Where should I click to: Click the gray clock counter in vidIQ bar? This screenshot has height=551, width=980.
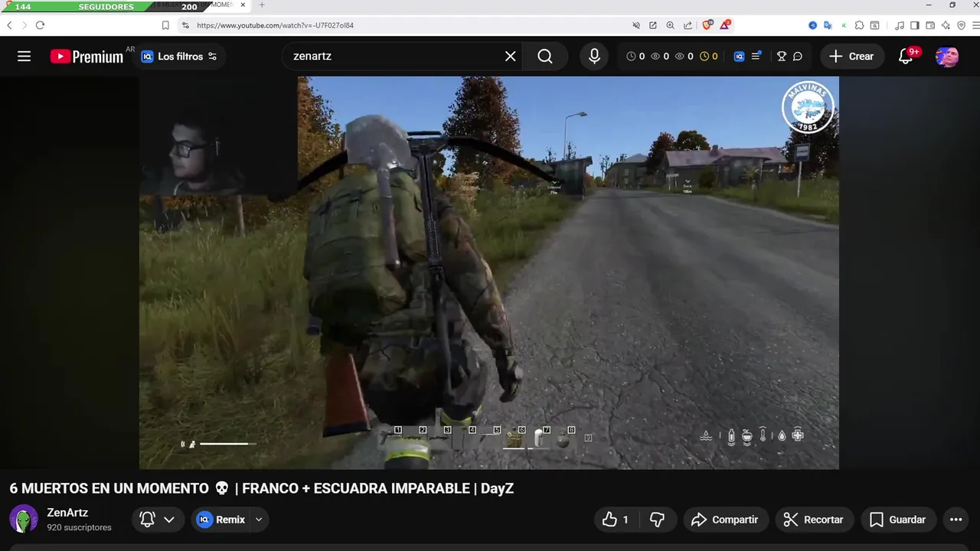(635, 57)
